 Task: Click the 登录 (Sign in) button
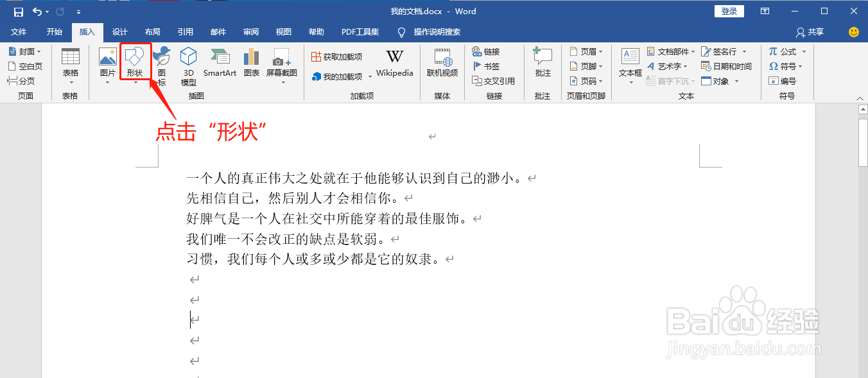click(729, 11)
